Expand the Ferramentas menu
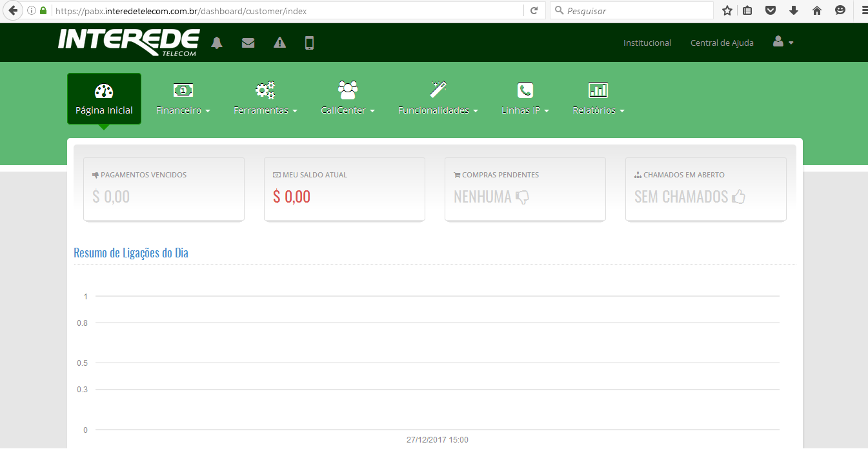 point(265,99)
